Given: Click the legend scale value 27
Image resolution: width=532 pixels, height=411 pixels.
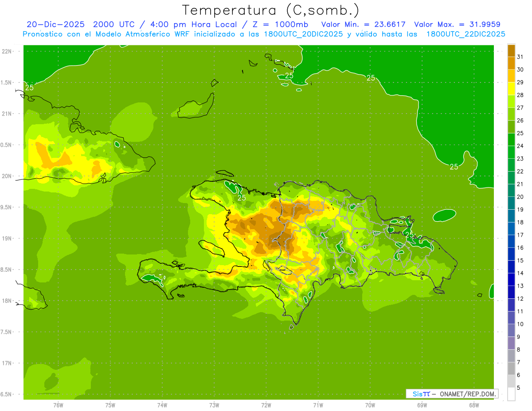Looking at the screenshot, I should pyautogui.click(x=520, y=108).
